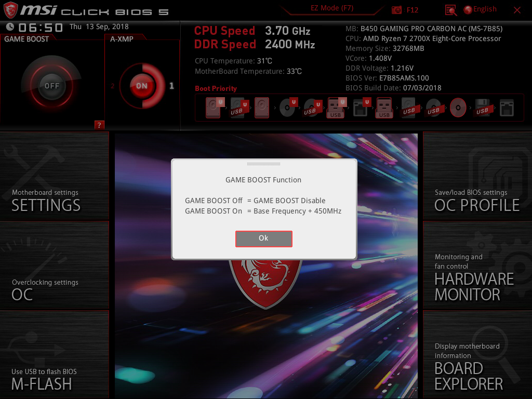Open M-FLASH to flash the BIOS
Viewport: 532px width, 399px height.
[x=54, y=354]
